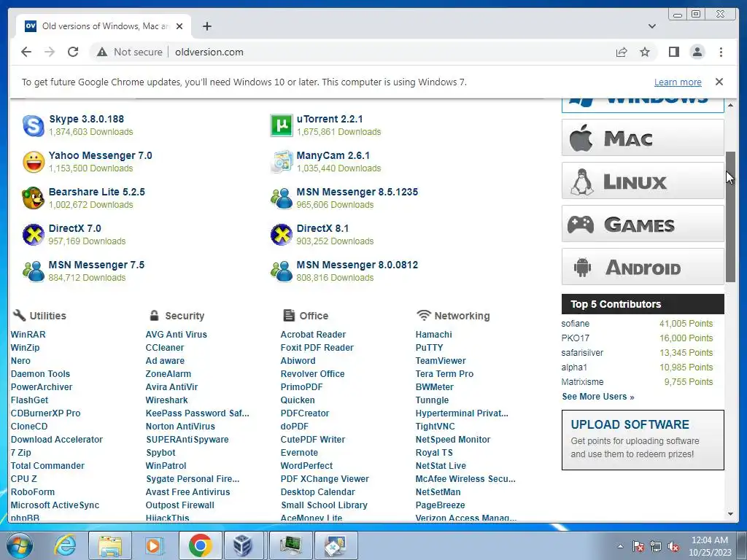Click the MSN Messenger 8.0.0812 icon
The height and width of the screenshot is (560, 747).
coord(281,271)
